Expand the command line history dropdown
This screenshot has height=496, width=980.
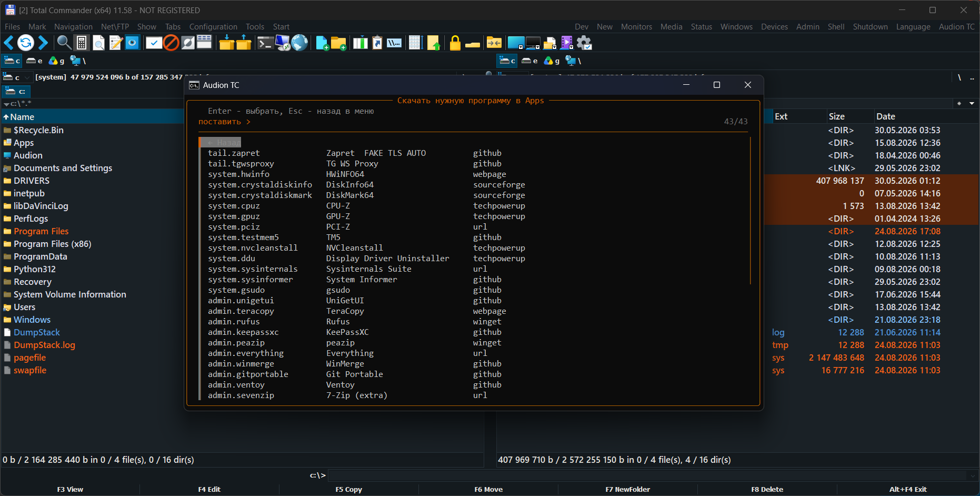pyautogui.click(x=972, y=475)
